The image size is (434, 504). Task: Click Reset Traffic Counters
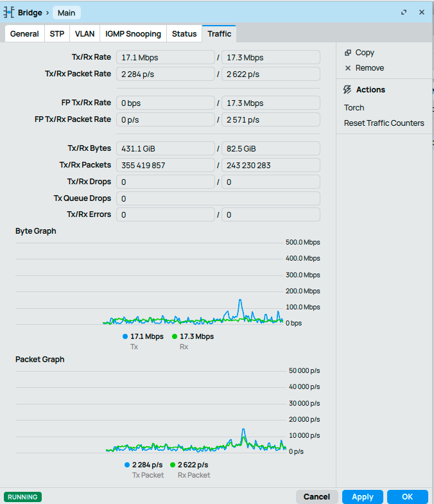pos(384,123)
